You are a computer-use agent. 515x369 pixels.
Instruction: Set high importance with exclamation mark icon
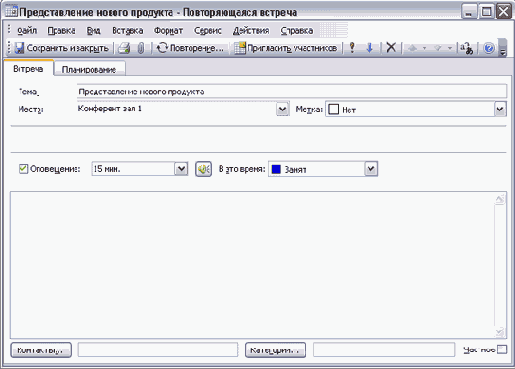pyautogui.click(x=352, y=48)
